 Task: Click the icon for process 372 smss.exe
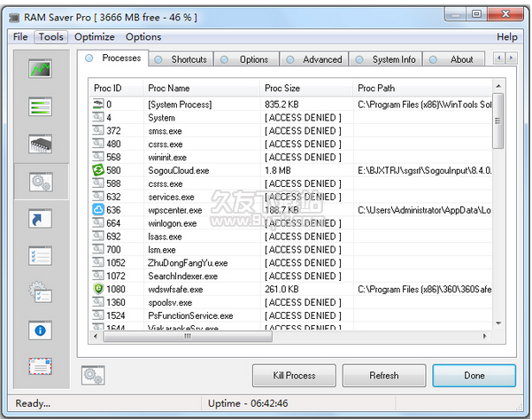point(98,130)
